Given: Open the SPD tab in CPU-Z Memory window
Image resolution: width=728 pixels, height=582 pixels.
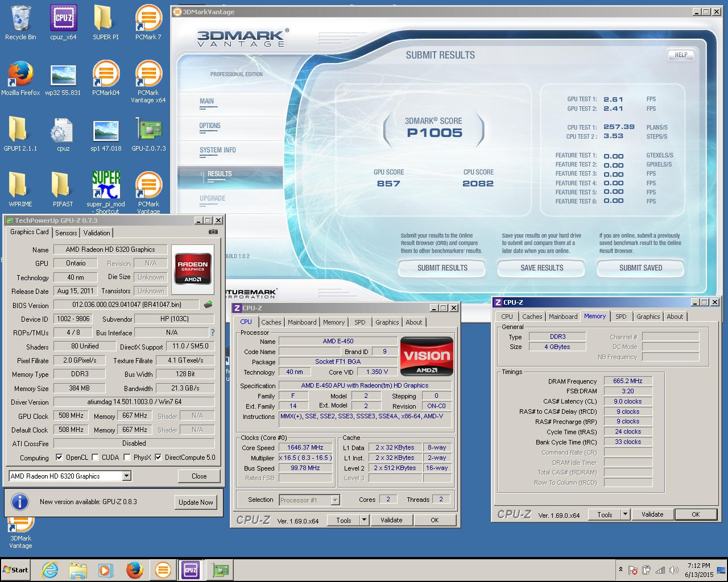Looking at the screenshot, I should click(x=621, y=317).
